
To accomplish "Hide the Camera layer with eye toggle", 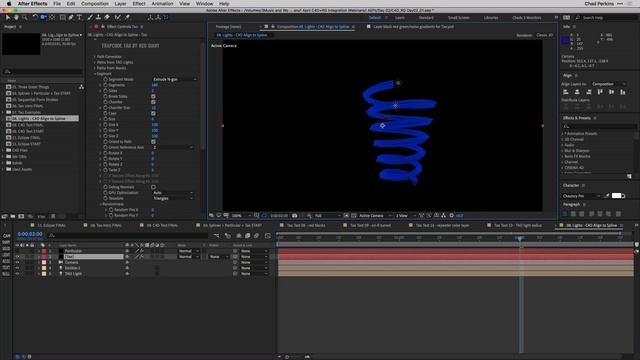I will click(x=17, y=262).
